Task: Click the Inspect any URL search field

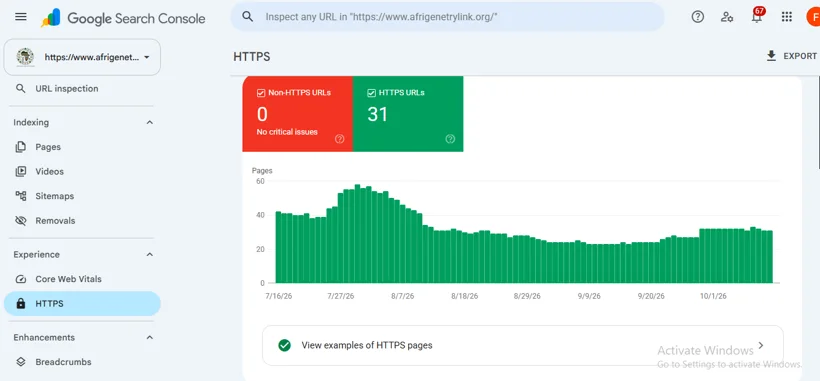Action: [448, 17]
